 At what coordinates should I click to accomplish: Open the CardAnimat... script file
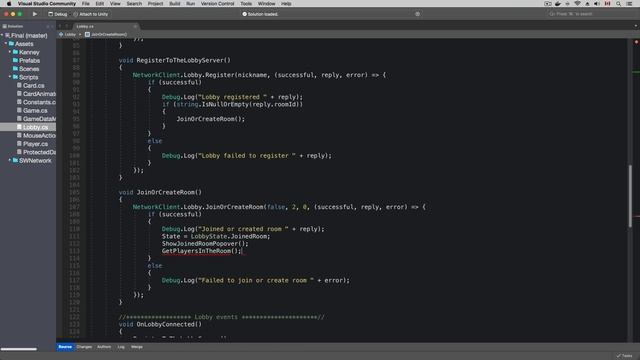(x=39, y=94)
